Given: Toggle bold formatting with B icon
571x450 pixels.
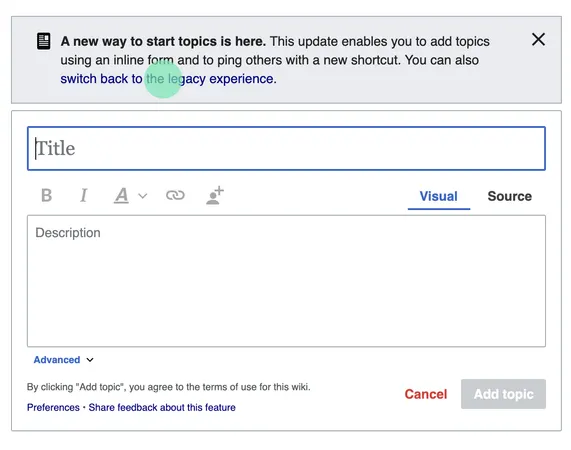Looking at the screenshot, I should pos(47,196).
